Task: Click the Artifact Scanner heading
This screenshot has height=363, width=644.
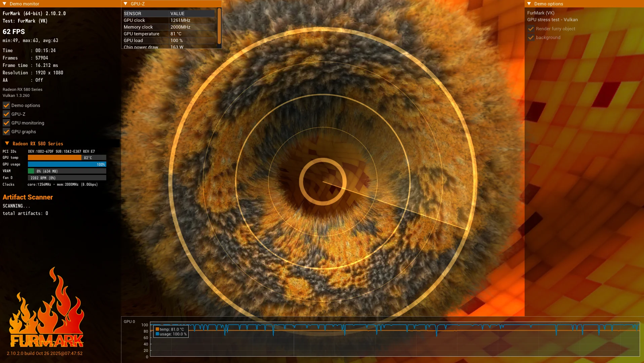Action: [x=28, y=197]
